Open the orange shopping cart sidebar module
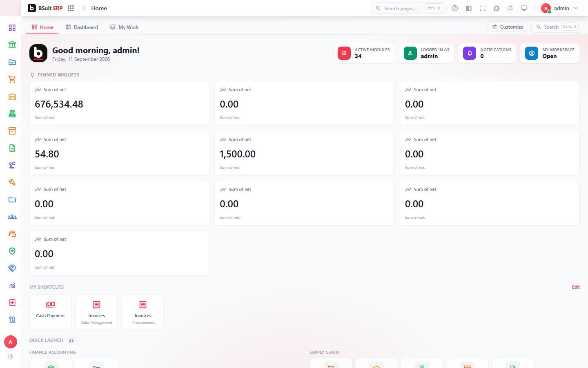This screenshot has width=588, height=368. coord(12,79)
